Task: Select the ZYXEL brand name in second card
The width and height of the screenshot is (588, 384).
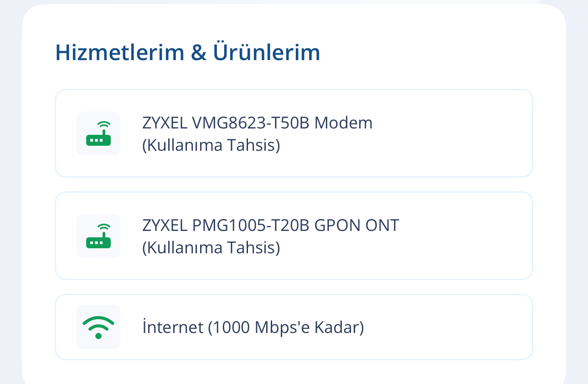Action: pyautogui.click(x=165, y=225)
